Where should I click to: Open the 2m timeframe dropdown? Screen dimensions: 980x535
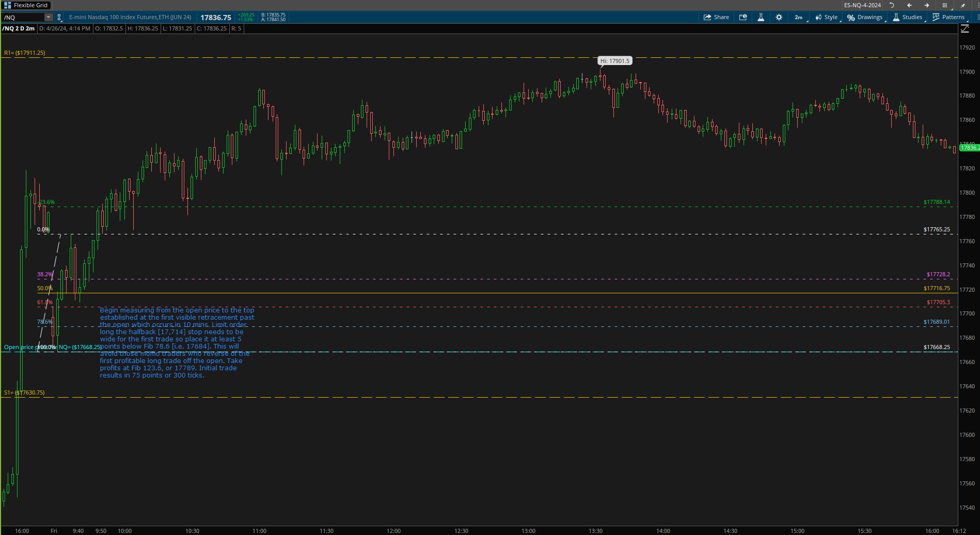[799, 17]
